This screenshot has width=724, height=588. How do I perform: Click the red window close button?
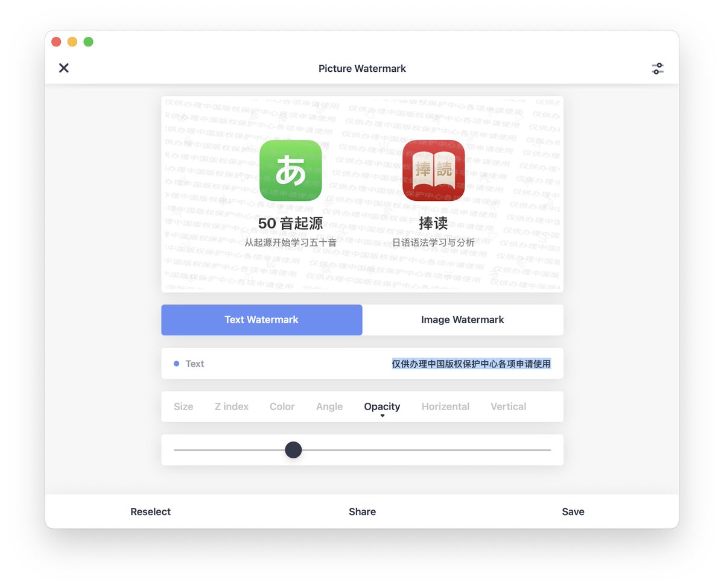[x=56, y=42]
